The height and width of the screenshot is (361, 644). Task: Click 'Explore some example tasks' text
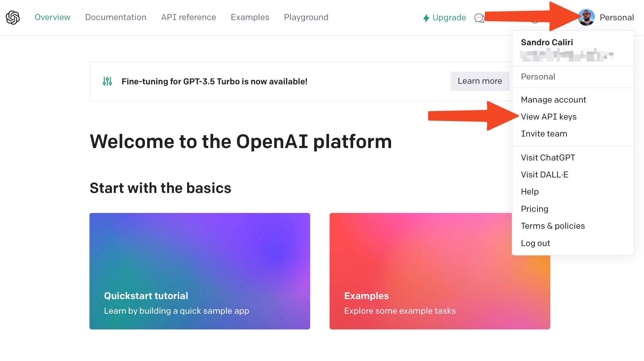click(400, 311)
